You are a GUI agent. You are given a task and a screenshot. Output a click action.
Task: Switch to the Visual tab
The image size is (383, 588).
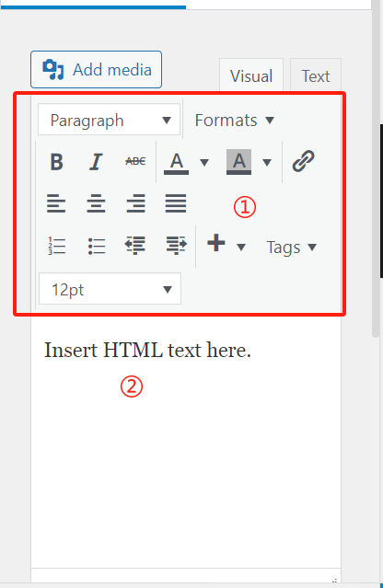click(x=251, y=76)
